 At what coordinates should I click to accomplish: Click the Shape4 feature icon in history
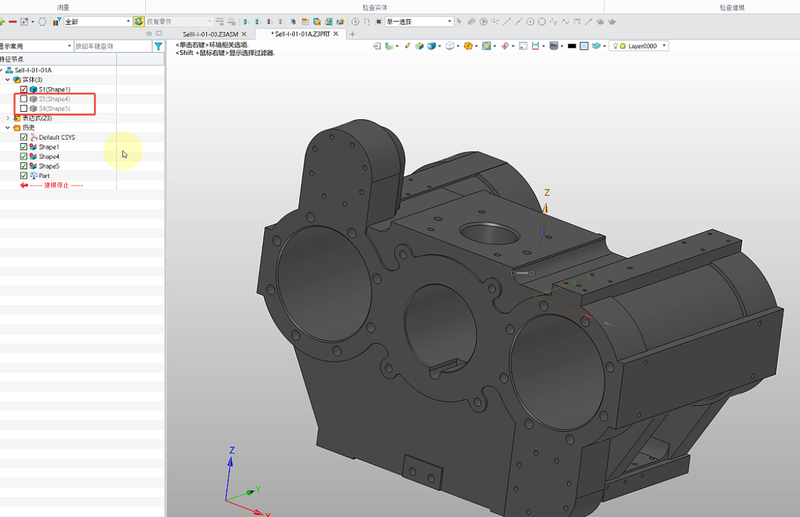[x=33, y=157]
